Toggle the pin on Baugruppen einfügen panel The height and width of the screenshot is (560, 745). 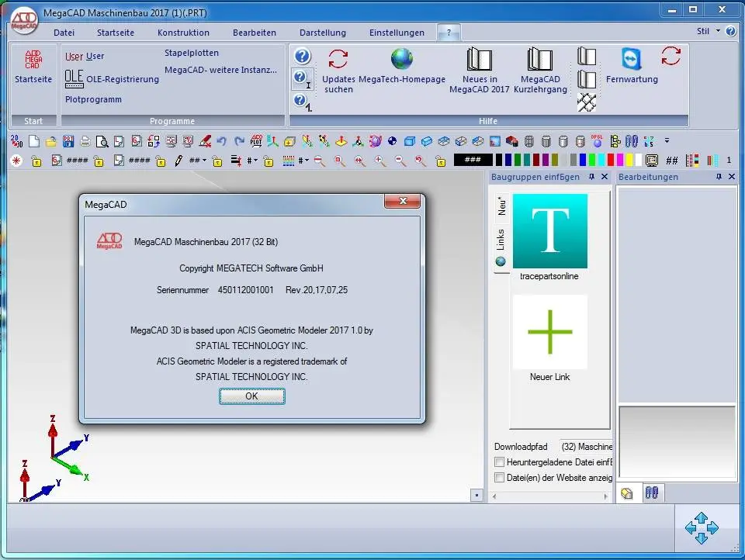coord(591,177)
